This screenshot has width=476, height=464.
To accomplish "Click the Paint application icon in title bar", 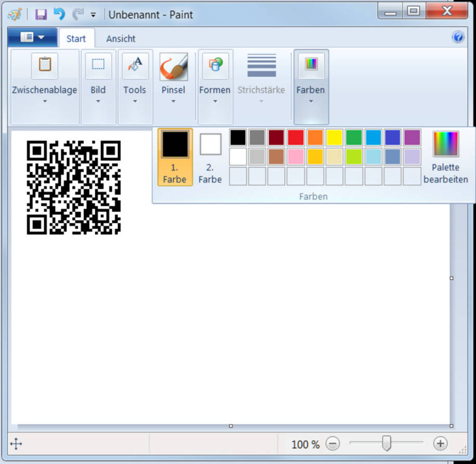I will 15,14.
